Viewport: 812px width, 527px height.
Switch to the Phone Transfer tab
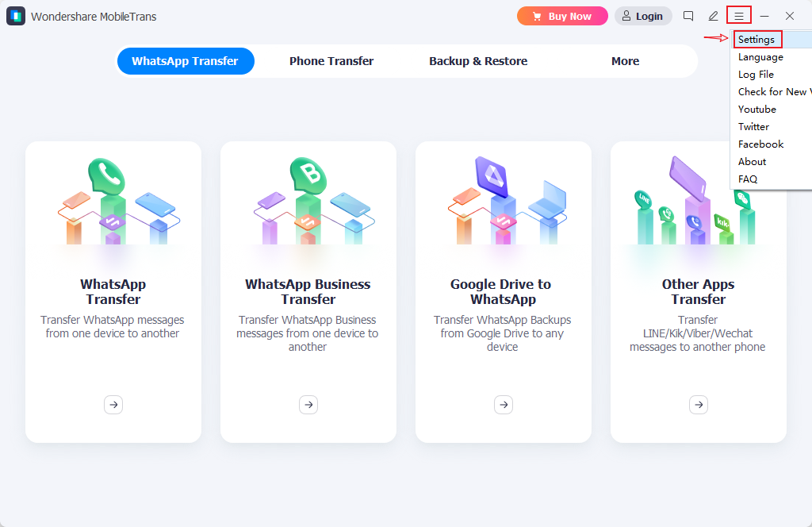pyautogui.click(x=331, y=61)
